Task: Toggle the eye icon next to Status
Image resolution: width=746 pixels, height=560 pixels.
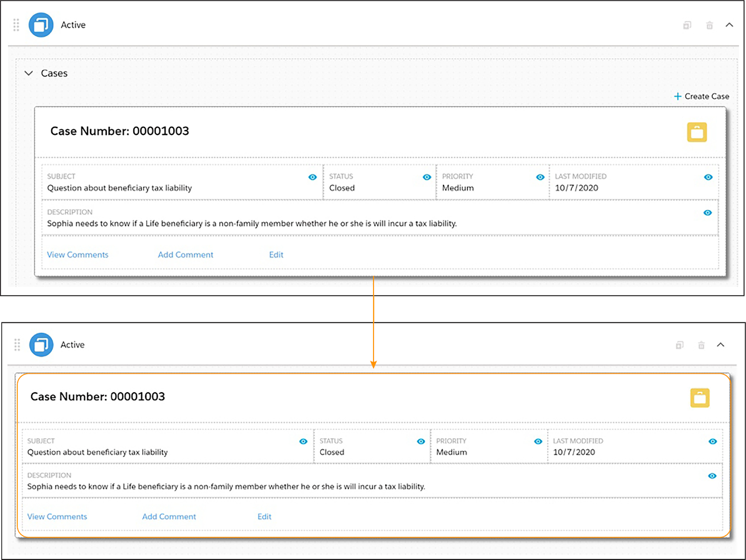Action: coord(426,177)
